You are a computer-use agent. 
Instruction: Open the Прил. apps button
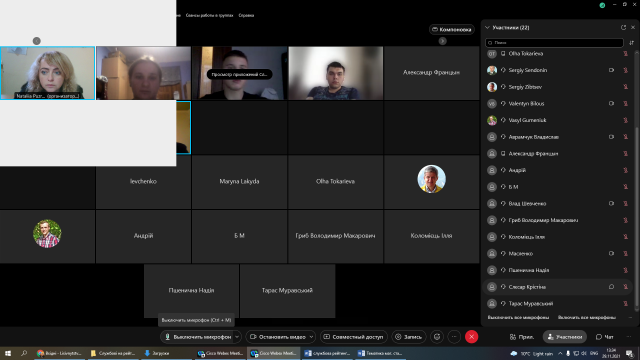522,337
